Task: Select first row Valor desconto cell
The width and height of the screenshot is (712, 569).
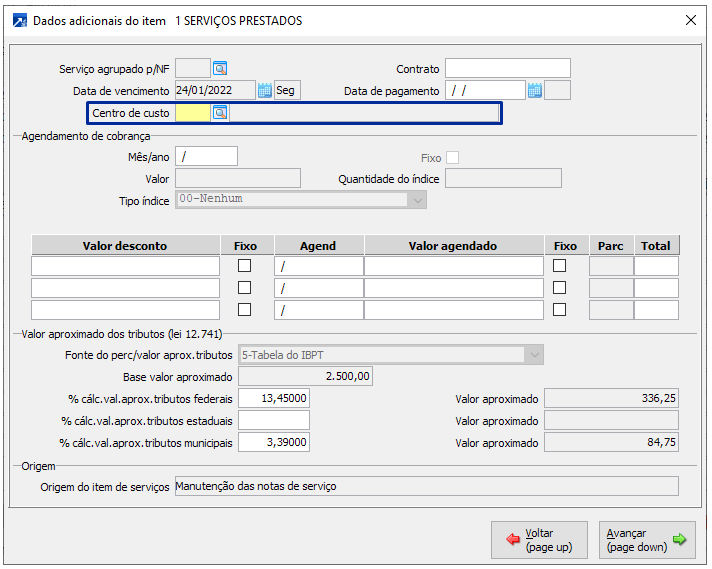Action: (x=125, y=266)
